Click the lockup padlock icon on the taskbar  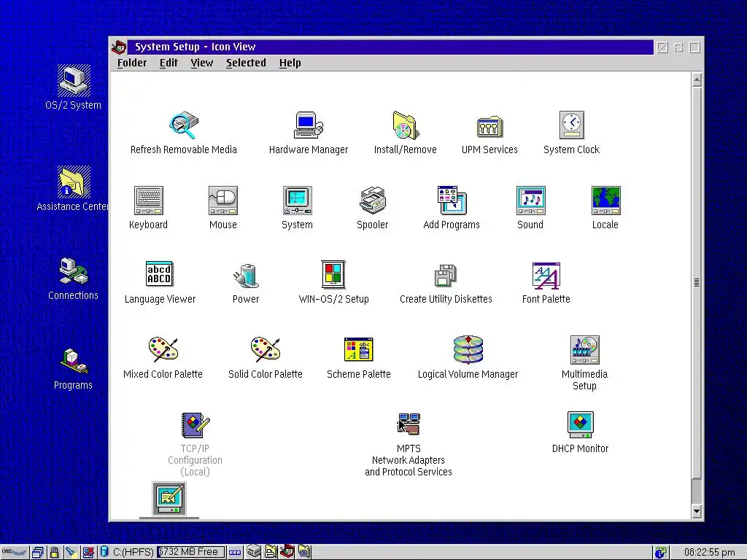click(54, 553)
